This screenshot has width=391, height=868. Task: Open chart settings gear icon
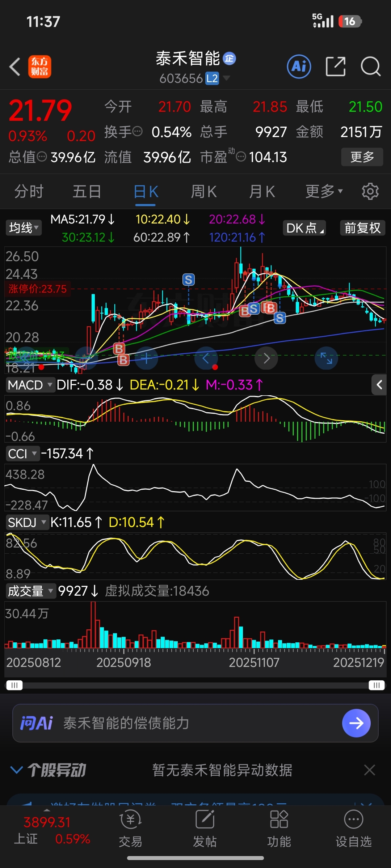pos(370,191)
